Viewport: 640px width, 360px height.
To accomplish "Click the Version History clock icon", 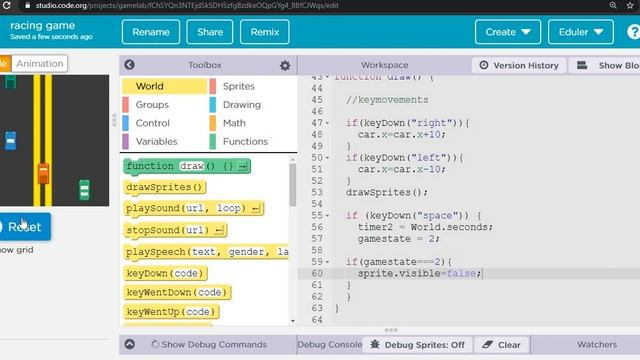I will (484, 65).
